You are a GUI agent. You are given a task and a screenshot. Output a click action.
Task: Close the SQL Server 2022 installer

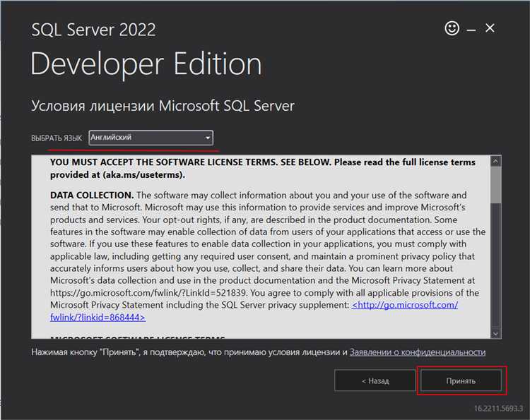click(490, 29)
